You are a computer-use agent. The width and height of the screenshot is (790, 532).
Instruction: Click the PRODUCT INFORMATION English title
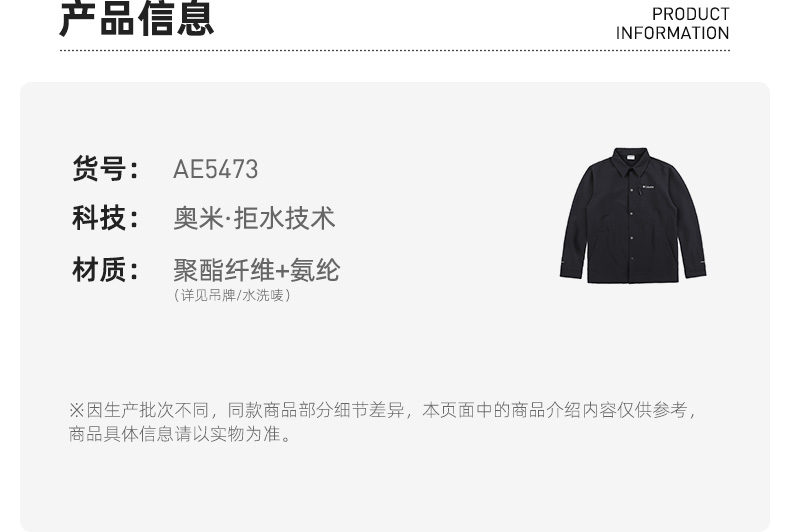(673, 24)
